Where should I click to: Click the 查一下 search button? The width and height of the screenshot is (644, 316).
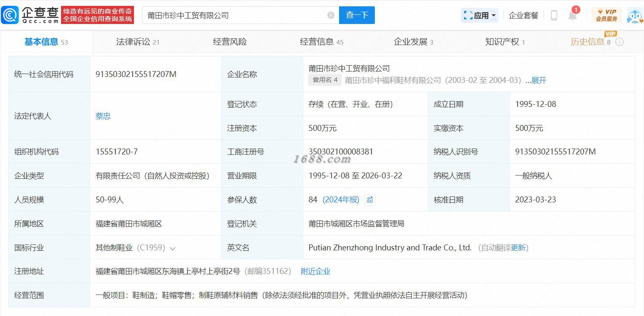pos(357,15)
